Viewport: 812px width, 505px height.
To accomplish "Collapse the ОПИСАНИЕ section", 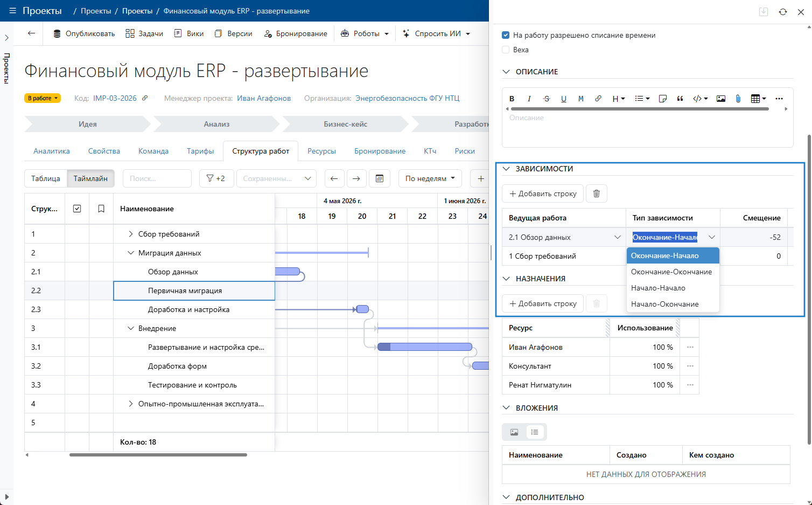I will 506,72.
